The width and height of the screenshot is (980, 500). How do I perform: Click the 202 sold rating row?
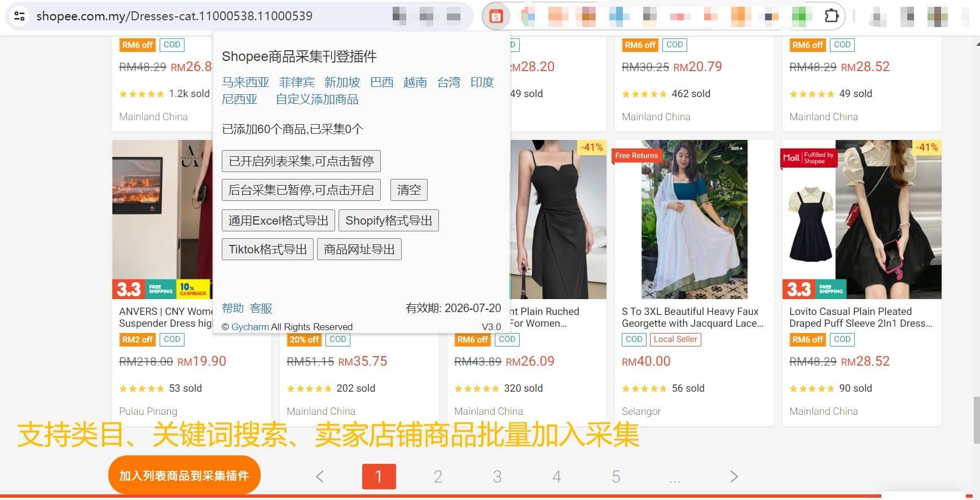click(x=331, y=388)
